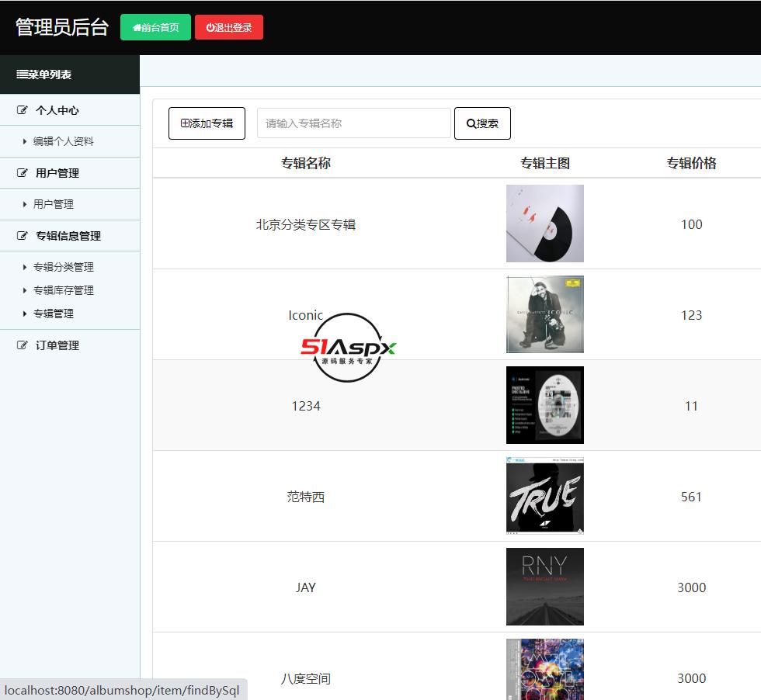
Task: Click the 前台首页 home button
Action: (155, 27)
